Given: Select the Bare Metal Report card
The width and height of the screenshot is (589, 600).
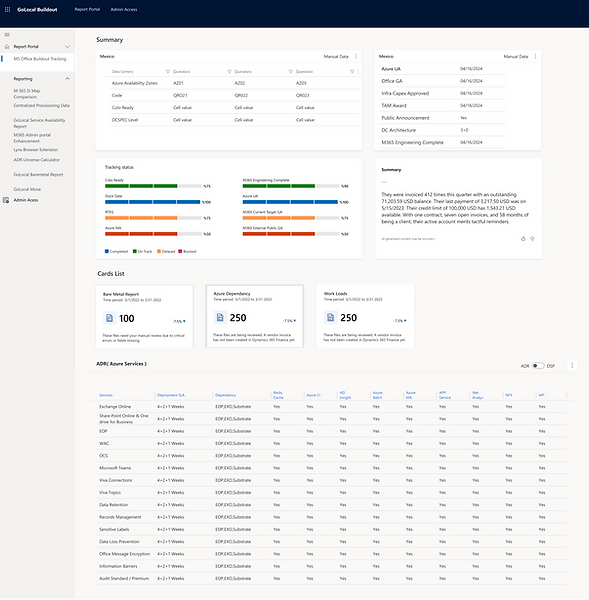Looking at the screenshot, I should click(x=144, y=316).
